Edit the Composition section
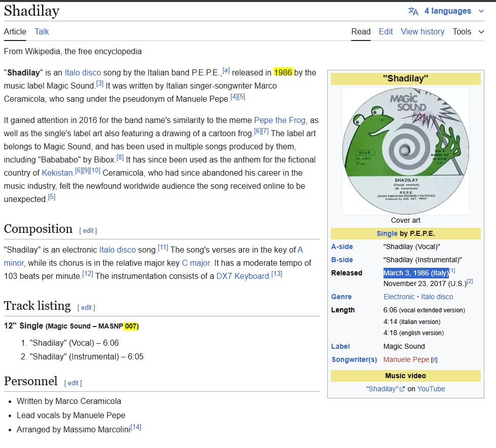 [x=88, y=230]
